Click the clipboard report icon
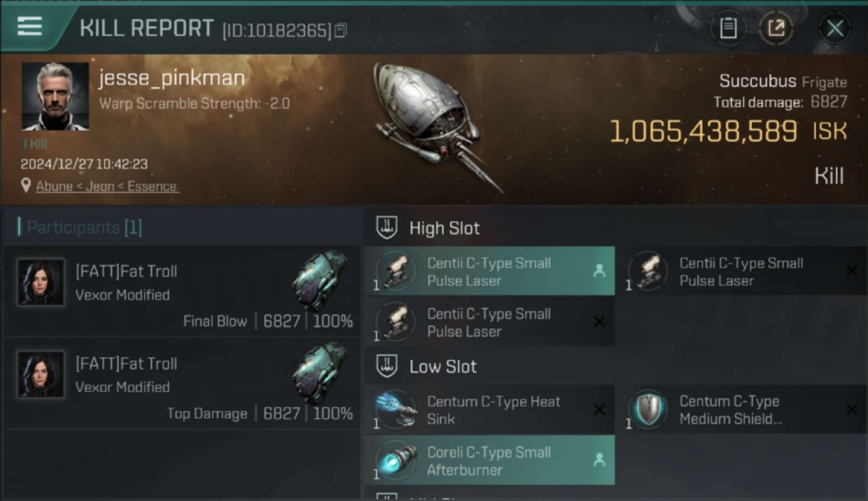868x501 pixels. point(728,28)
